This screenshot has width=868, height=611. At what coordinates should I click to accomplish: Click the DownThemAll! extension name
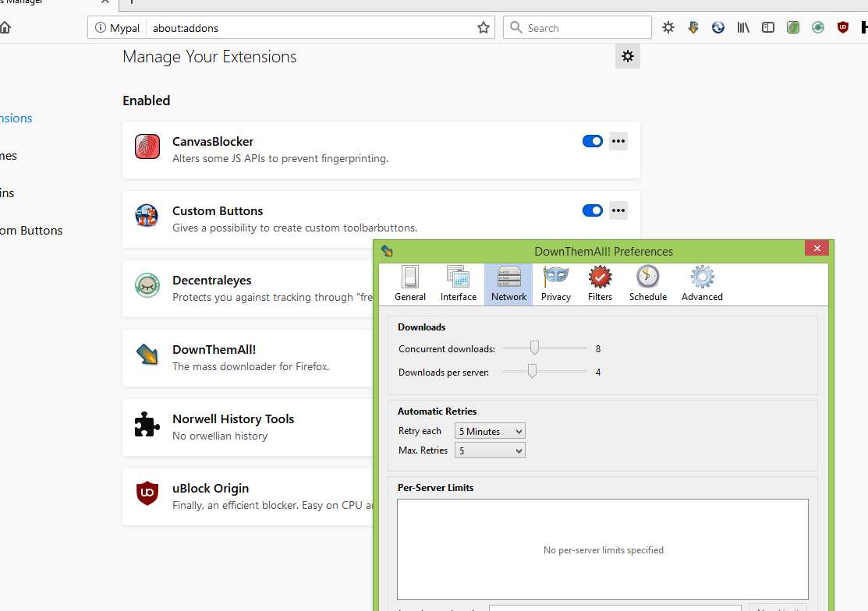pos(214,349)
